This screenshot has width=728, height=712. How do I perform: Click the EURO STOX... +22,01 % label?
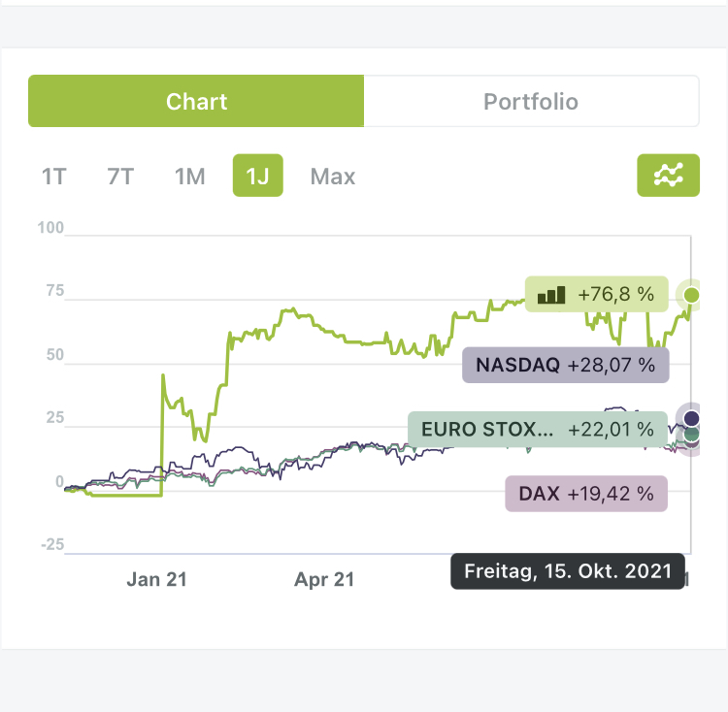[x=538, y=428]
